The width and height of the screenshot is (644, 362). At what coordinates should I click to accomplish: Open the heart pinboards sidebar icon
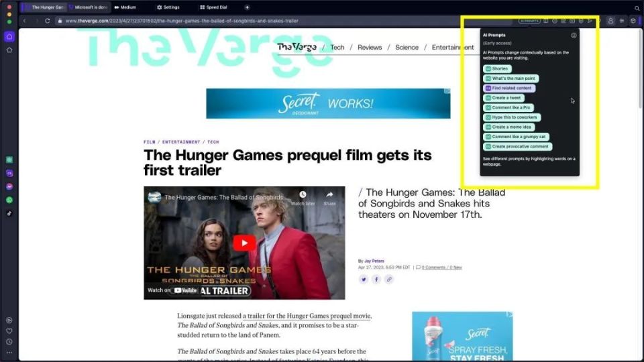point(9,330)
